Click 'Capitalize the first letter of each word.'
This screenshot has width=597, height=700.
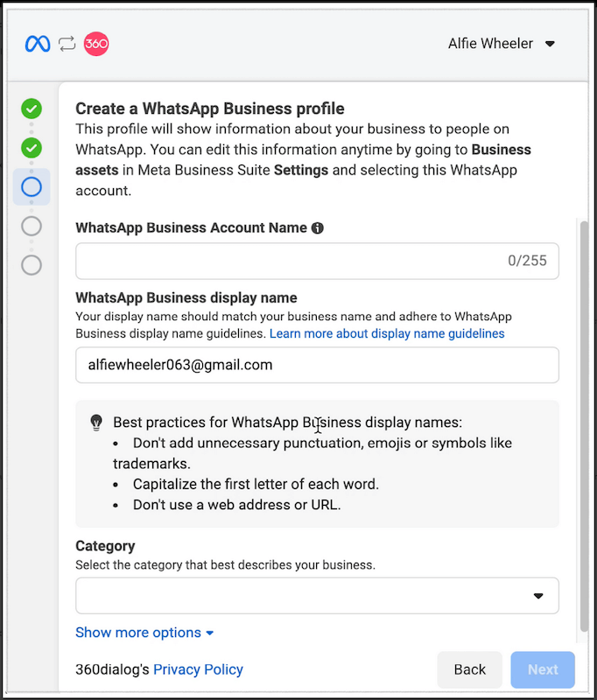[x=256, y=485]
